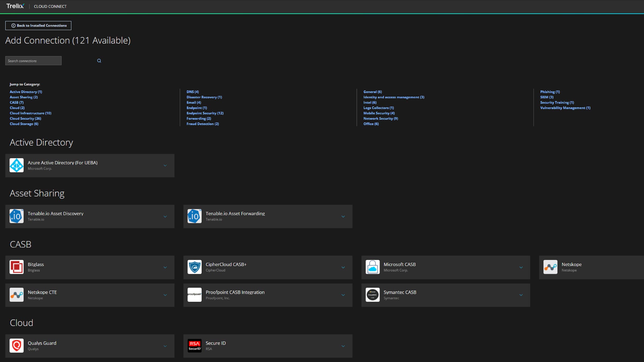Screen dimensions: 644x362
Task: Jump to Cloud (2) category
Action: pos(17,108)
